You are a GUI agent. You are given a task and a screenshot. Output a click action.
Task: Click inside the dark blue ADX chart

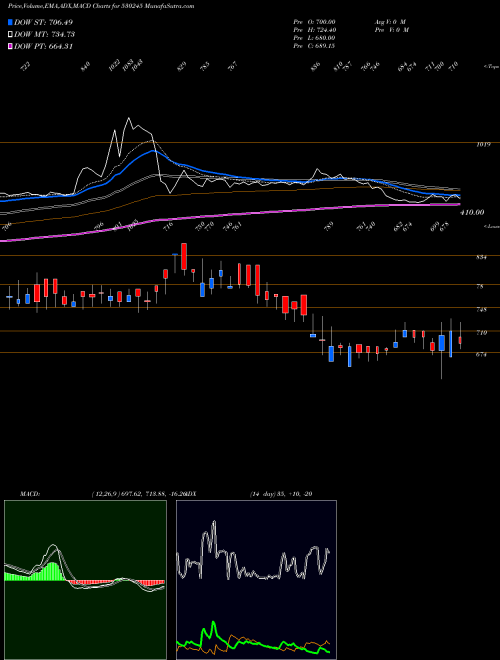point(256,580)
